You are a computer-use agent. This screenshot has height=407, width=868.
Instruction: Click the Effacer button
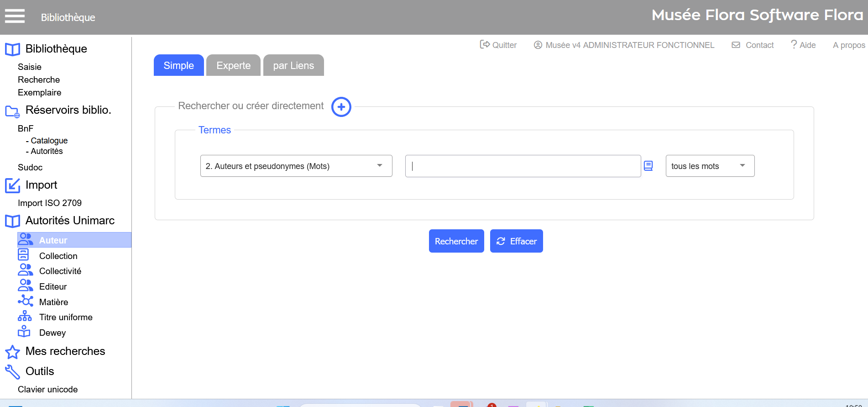pos(517,241)
